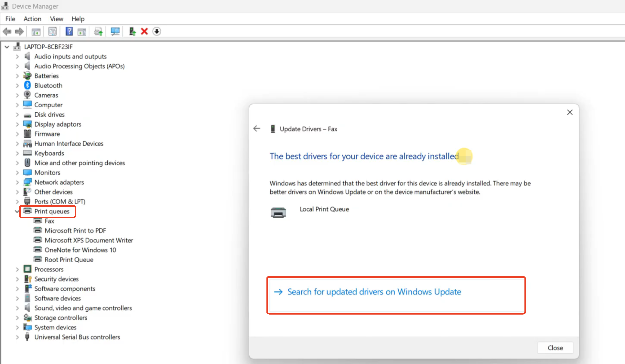The width and height of the screenshot is (625, 364).
Task: Expand the Display adaptors category
Action: 17,124
